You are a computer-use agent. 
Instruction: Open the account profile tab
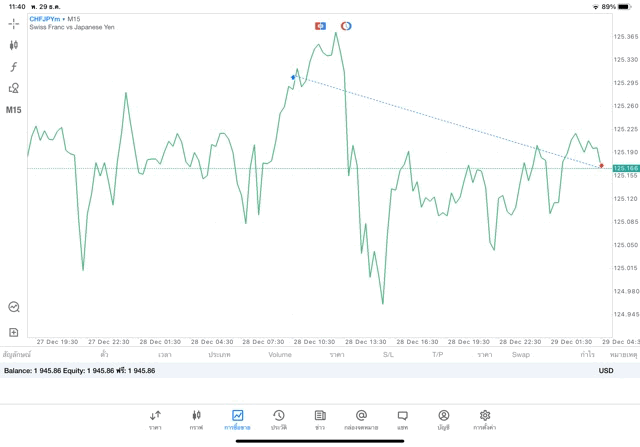pos(443,418)
